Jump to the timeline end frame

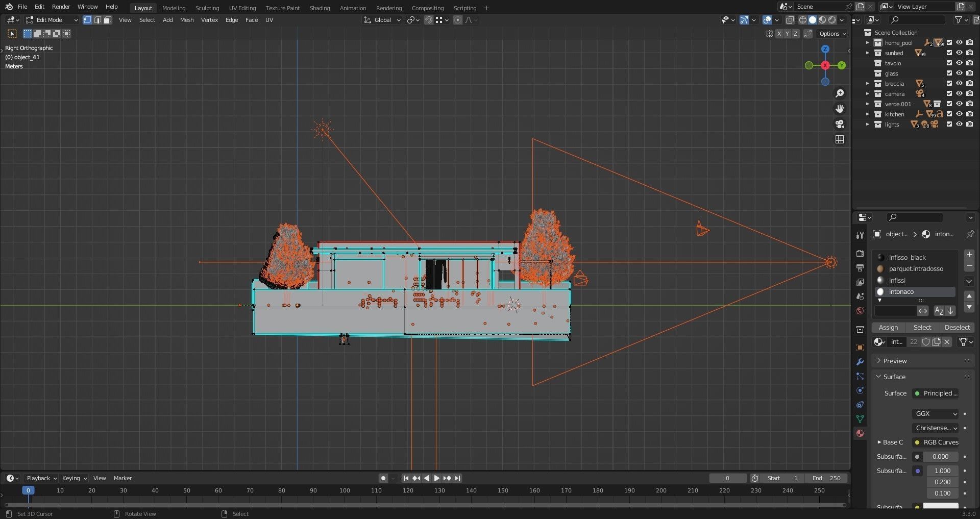coord(458,478)
